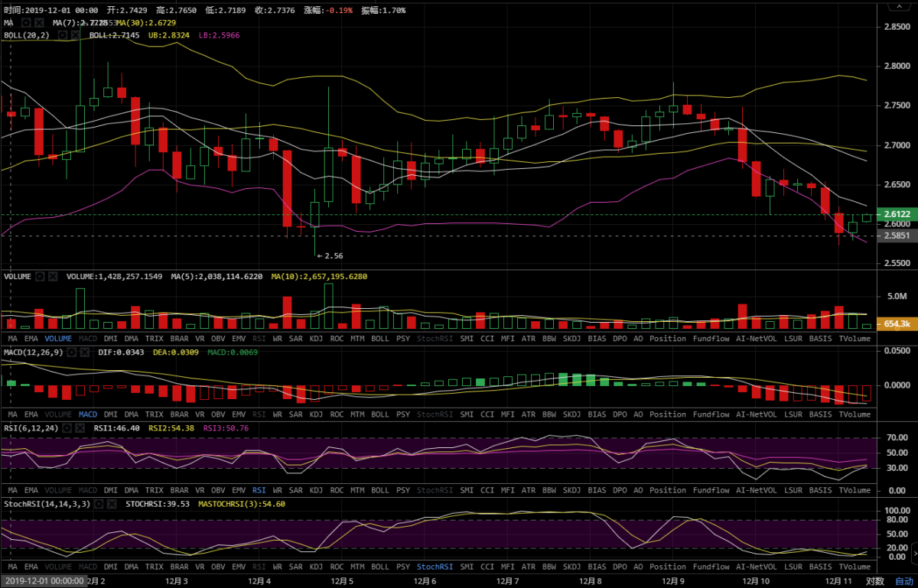Toggle 自动 auto scale mode
The height and width of the screenshot is (588, 918).
[903, 580]
